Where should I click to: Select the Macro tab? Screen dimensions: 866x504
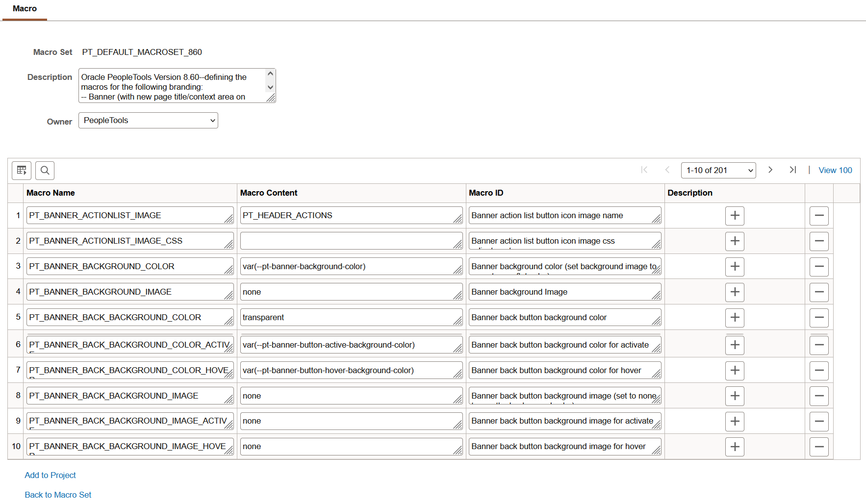coord(25,9)
